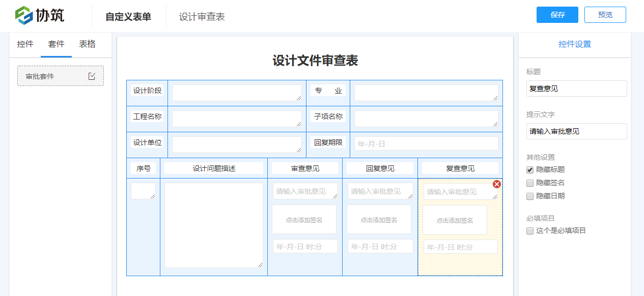Image resolution: width=644 pixels, height=296 pixels.
Task: Click the 年-月-日 时:分 field under 回复意见
Action: [380, 246]
